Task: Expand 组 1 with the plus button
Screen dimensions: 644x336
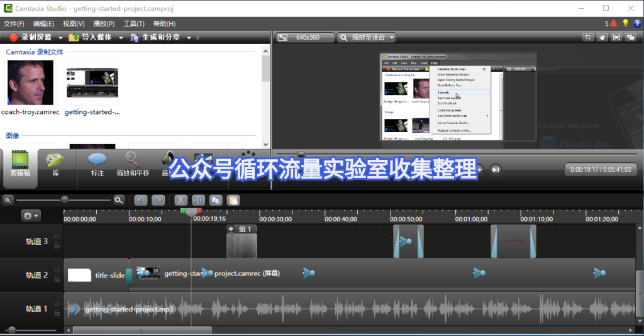Action: coord(231,229)
